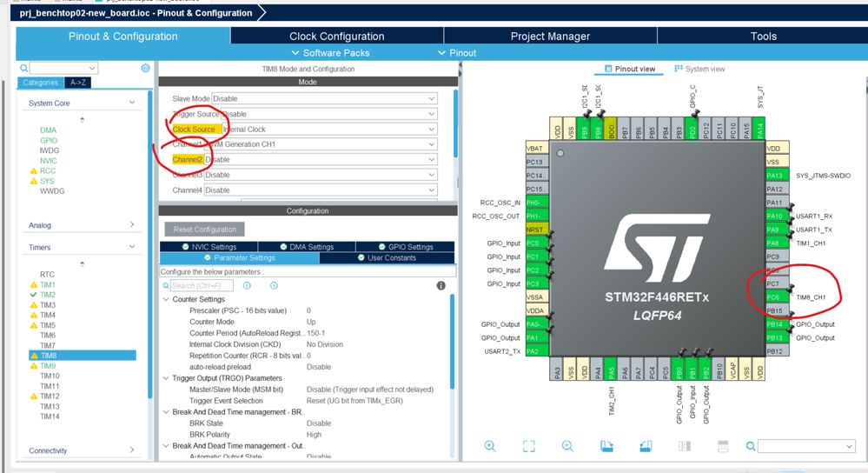Zoom out of the chip pinout
This screenshot has height=473, width=868.
pyautogui.click(x=567, y=446)
